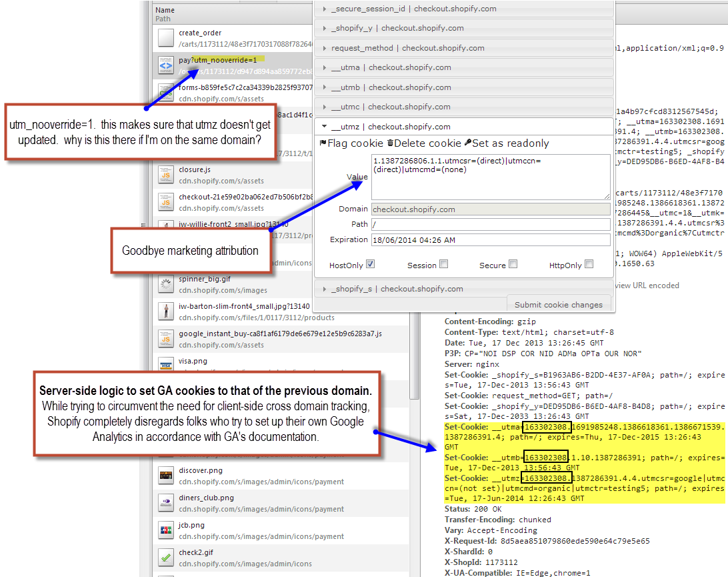728x577 pixels.
Task: Click the checkout-21e59e02 JS file icon
Action: [166, 203]
